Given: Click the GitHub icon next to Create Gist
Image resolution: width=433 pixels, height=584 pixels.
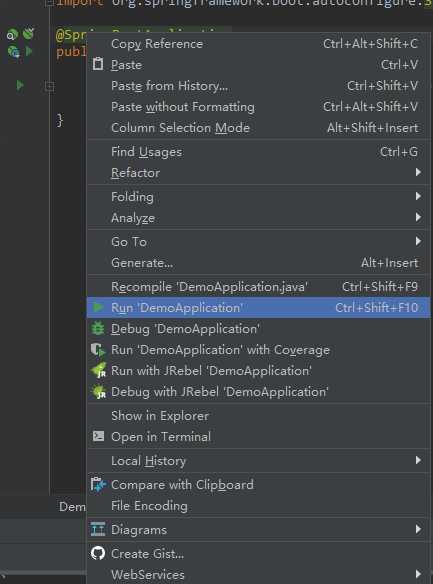Looking at the screenshot, I should click(98, 553).
